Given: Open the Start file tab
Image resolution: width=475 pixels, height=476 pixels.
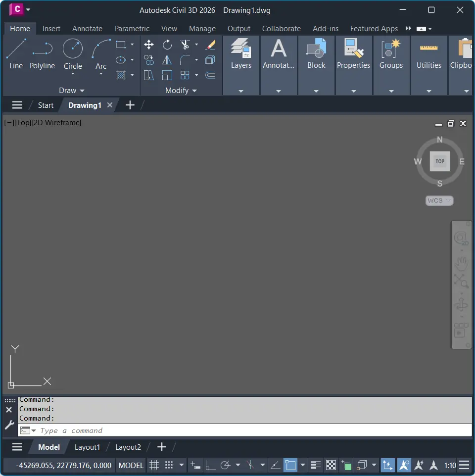Looking at the screenshot, I should pyautogui.click(x=46, y=105).
